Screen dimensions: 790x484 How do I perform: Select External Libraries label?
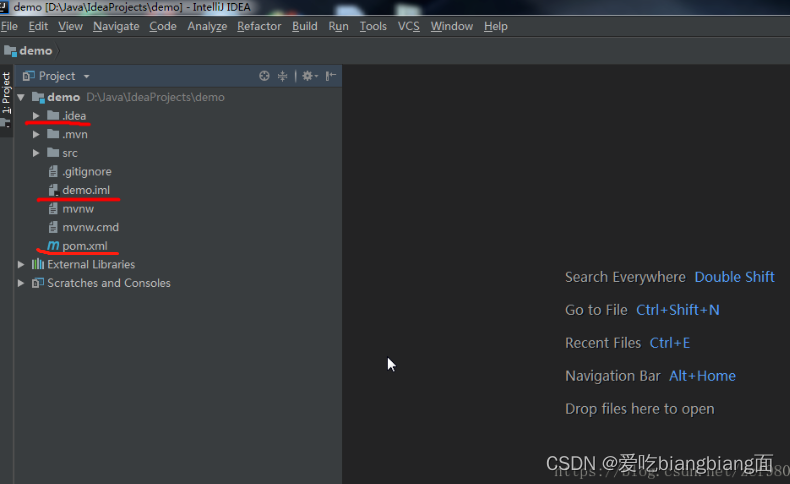(x=91, y=264)
